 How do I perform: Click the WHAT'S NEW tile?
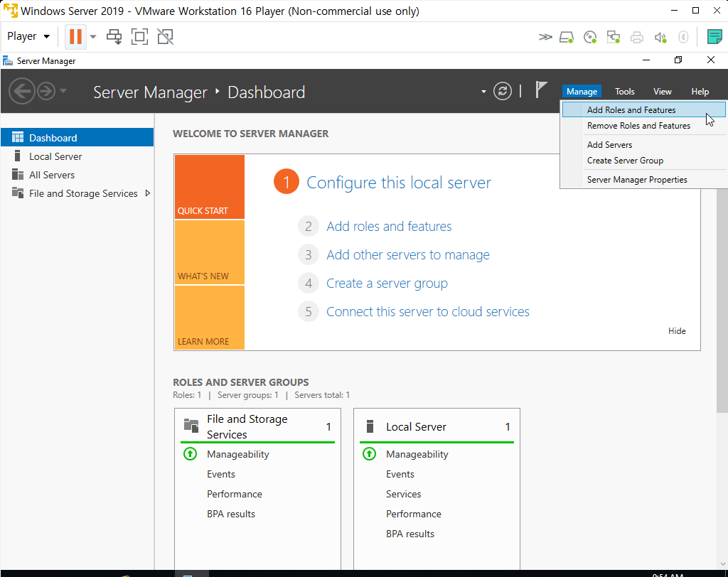(x=210, y=252)
